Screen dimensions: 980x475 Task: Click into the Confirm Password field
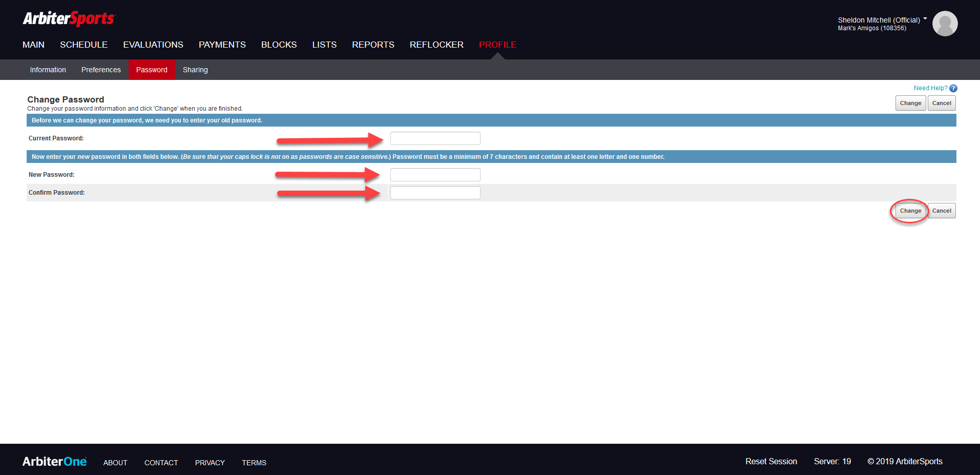[x=435, y=193]
